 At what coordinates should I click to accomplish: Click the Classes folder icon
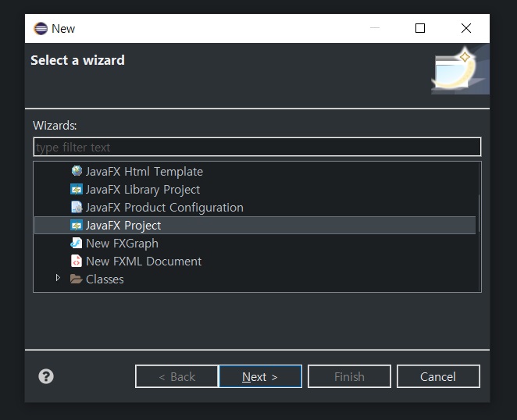point(77,279)
